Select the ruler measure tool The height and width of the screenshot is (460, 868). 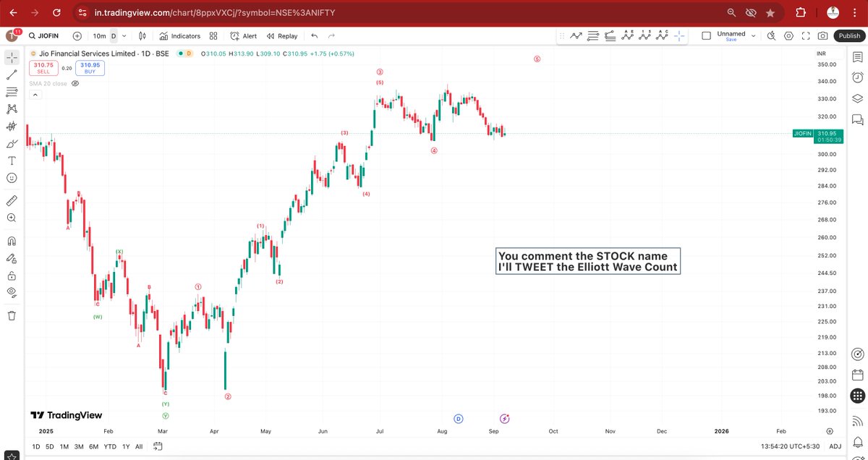(x=12, y=200)
